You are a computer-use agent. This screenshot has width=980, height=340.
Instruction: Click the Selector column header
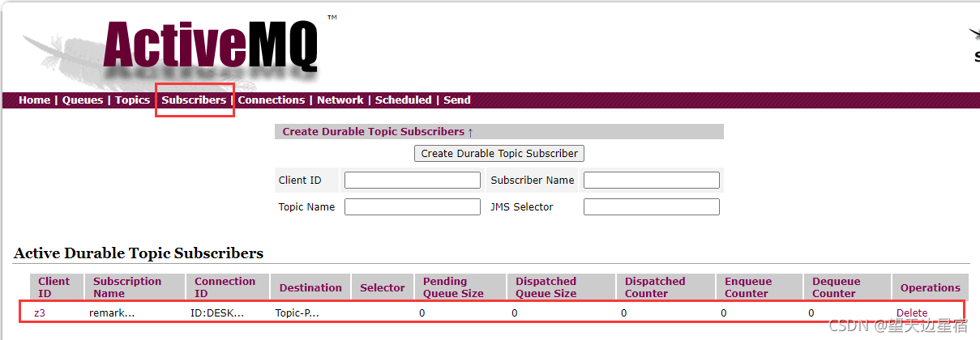[x=383, y=287]
